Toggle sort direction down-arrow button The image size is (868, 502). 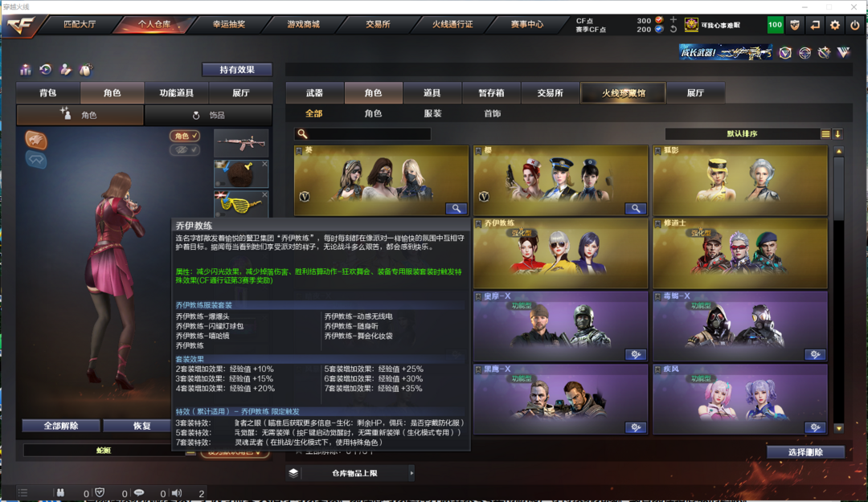click(837, 134)
